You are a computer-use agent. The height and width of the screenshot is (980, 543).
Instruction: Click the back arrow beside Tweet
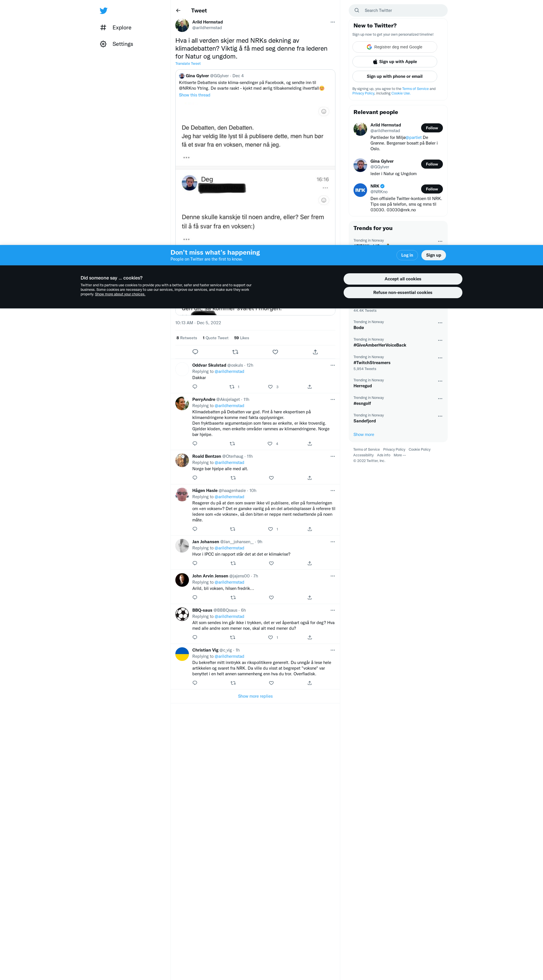[178, 11]
